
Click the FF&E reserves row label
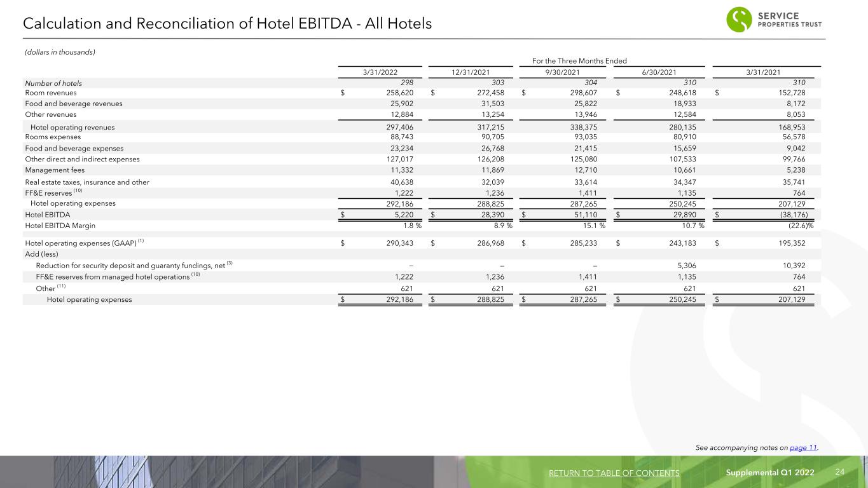[x=54, y=192]
